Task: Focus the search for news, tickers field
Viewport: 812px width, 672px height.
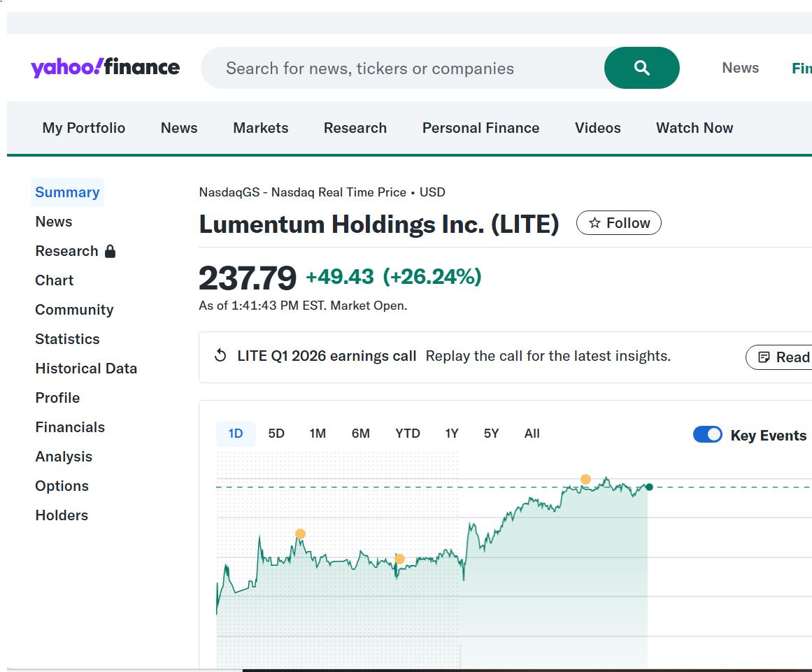Action: pyautogui.click(x=402, y=68)
